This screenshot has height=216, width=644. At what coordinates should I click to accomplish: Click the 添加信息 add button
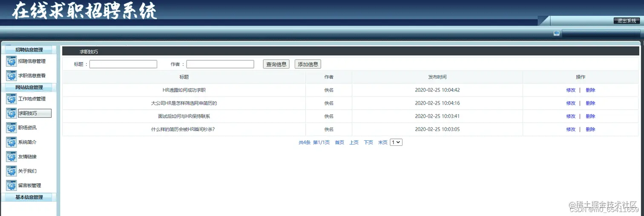point(308,64)
